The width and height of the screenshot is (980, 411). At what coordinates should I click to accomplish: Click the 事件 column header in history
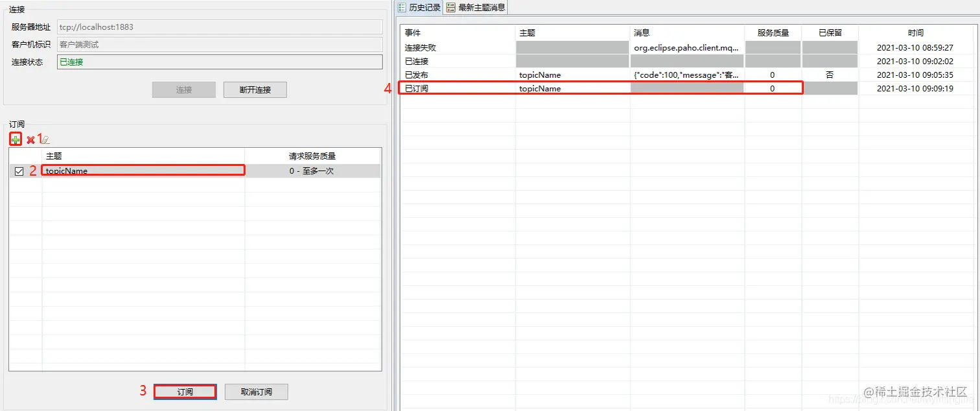(x=457, y=32)
